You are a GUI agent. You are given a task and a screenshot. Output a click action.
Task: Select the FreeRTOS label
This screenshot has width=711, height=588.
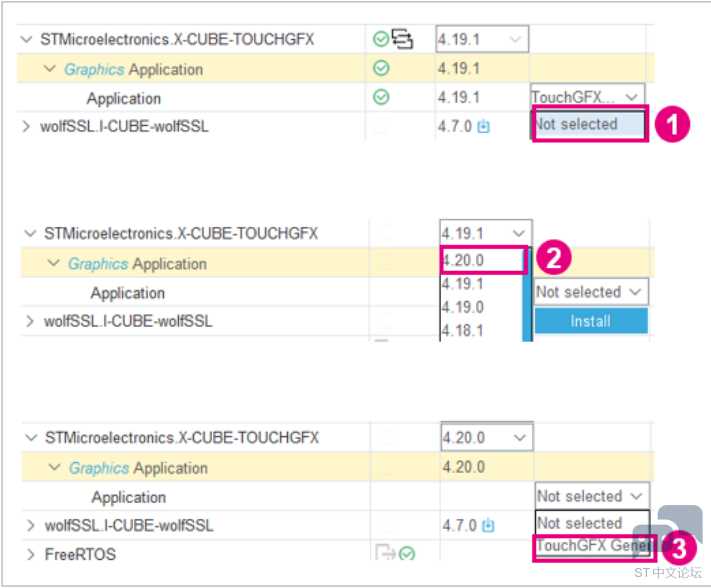80,554
